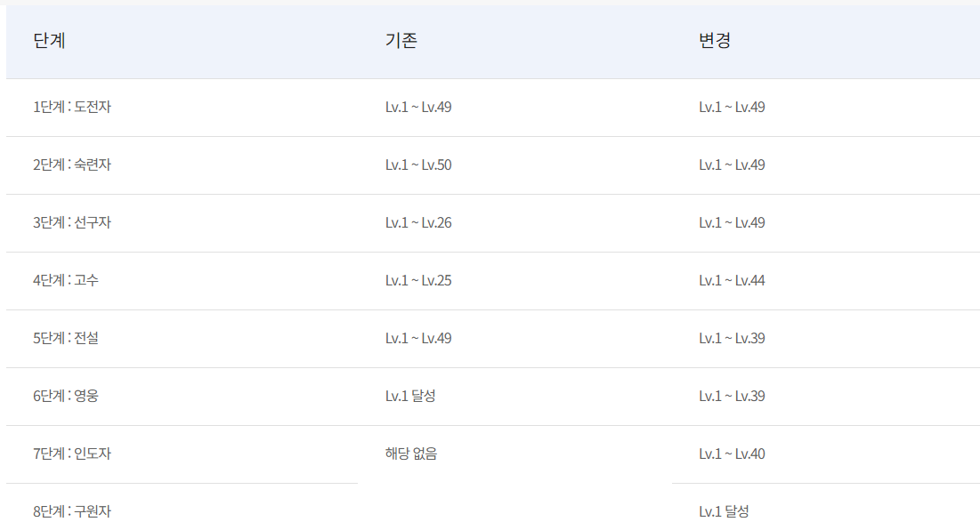Select the 2단계 : 숙련자 row label
The image size is (980, 530).
pos(72,165)
